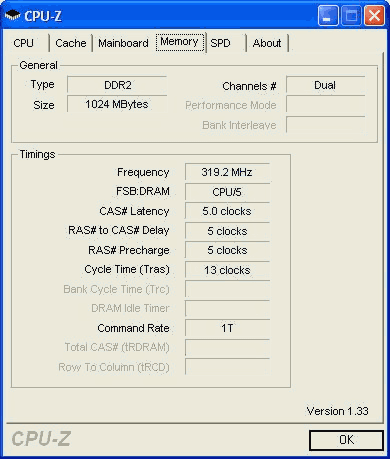390x459 pixels.
Task: Click the Frequency label
Action: pyautogui.click(x=143, y=172)
